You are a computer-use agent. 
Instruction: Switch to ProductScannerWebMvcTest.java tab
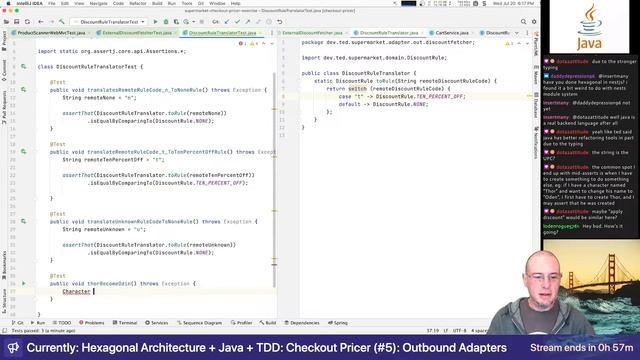click(x=51, y=33)
